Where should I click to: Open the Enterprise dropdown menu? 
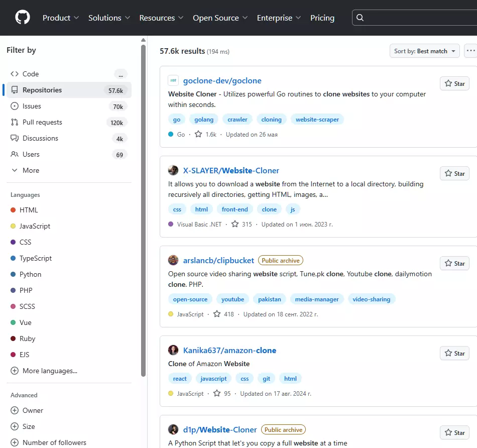[x=279, y=18]
